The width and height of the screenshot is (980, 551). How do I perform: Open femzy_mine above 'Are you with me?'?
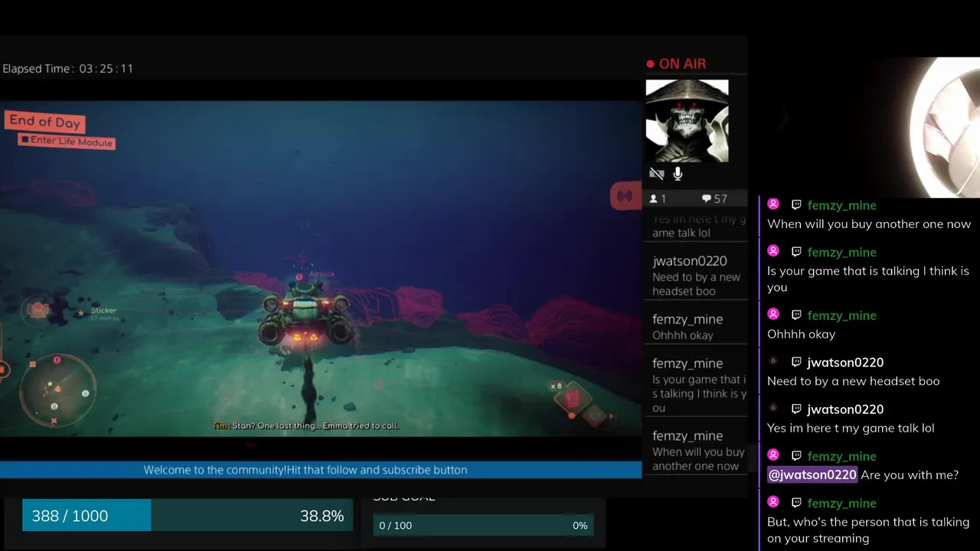click(x=841, y=456)
